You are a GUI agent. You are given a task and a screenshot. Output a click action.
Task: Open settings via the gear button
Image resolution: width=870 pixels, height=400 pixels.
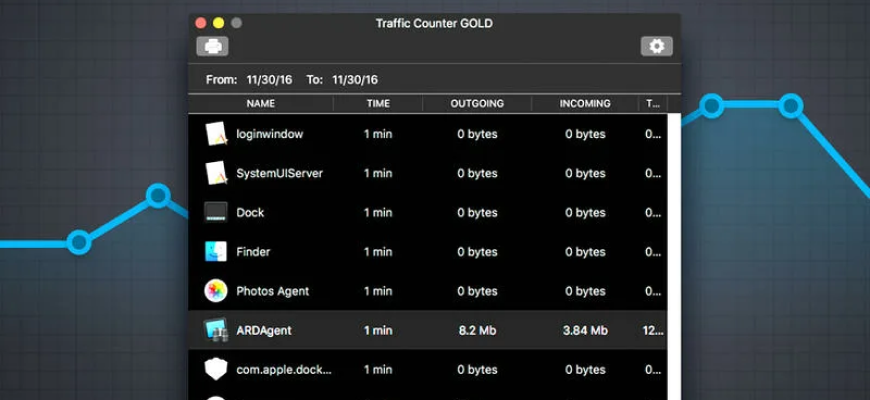tap(656, 46)
